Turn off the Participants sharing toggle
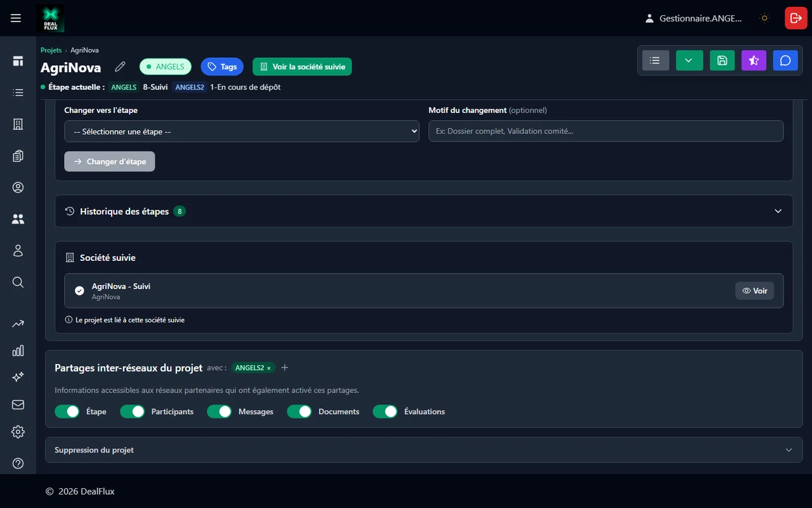 133,411
